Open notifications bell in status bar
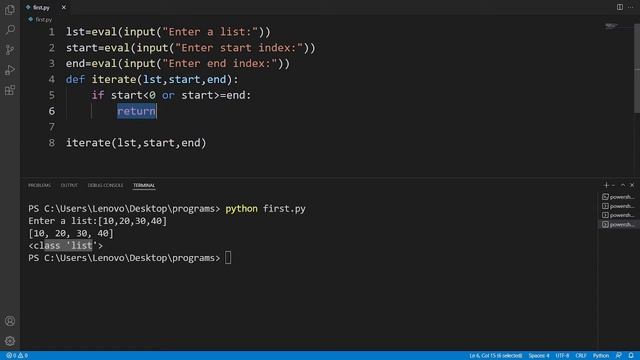This screenshot has width=640, height=360. 631,356
